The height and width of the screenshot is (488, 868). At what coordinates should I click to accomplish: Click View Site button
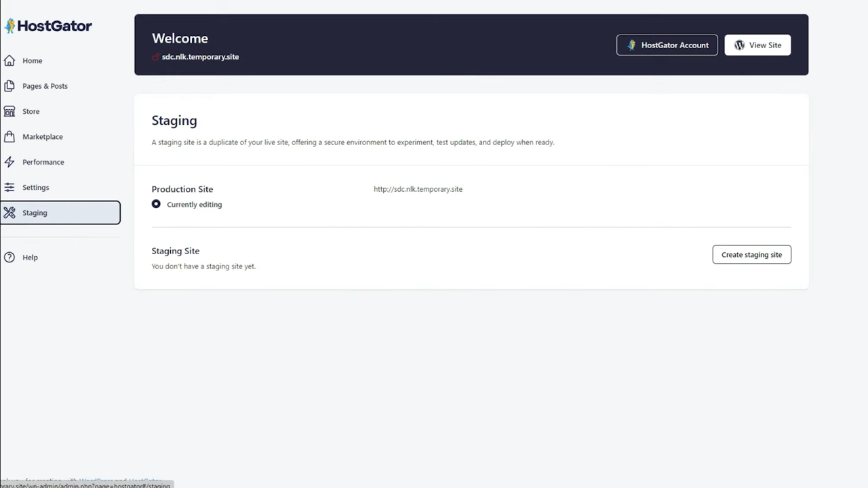tap(757, 45)
